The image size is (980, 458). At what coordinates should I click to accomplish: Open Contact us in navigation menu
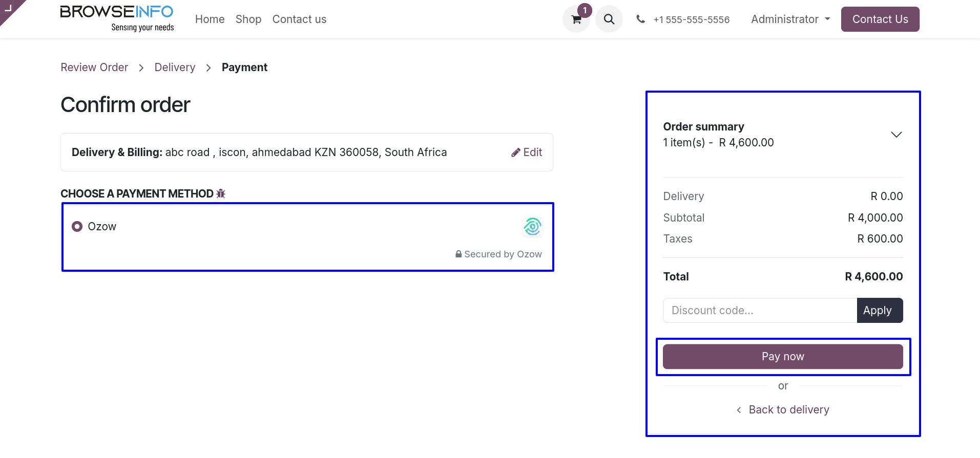pyautogui.click(x=299, y=19)
